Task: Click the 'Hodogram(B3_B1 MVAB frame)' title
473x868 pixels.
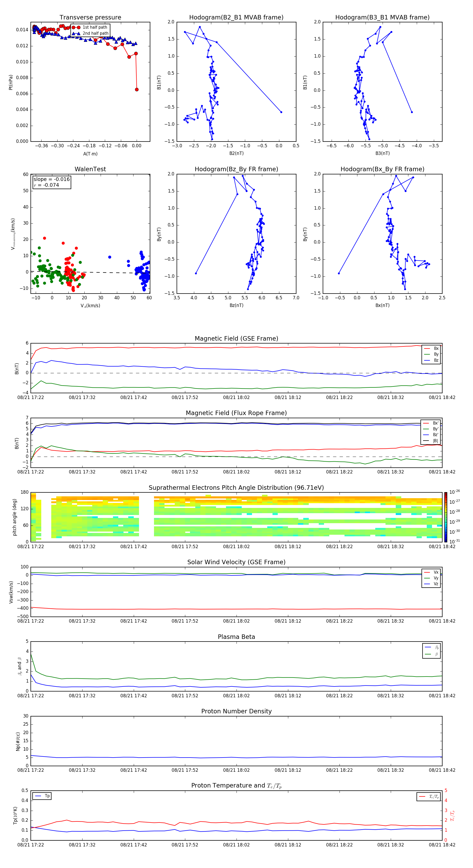Action: coord(382,18)
